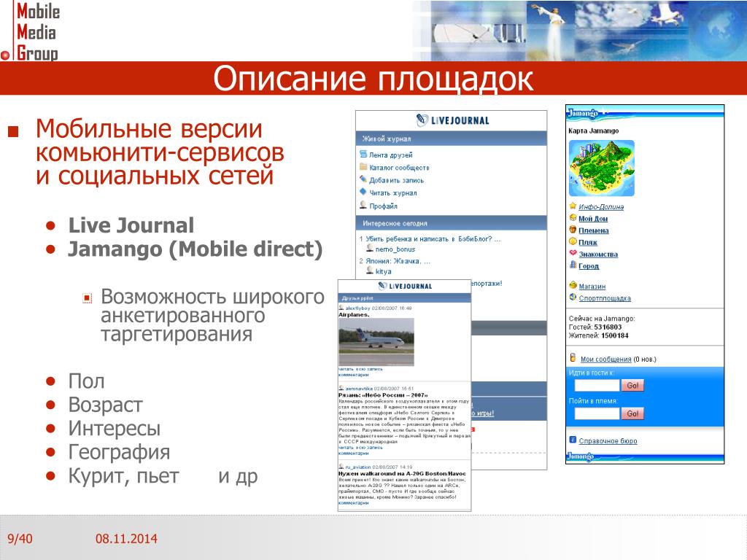Click the info icon beside Справочное бюро
747x560 pixels.
[x=573, y=440]
